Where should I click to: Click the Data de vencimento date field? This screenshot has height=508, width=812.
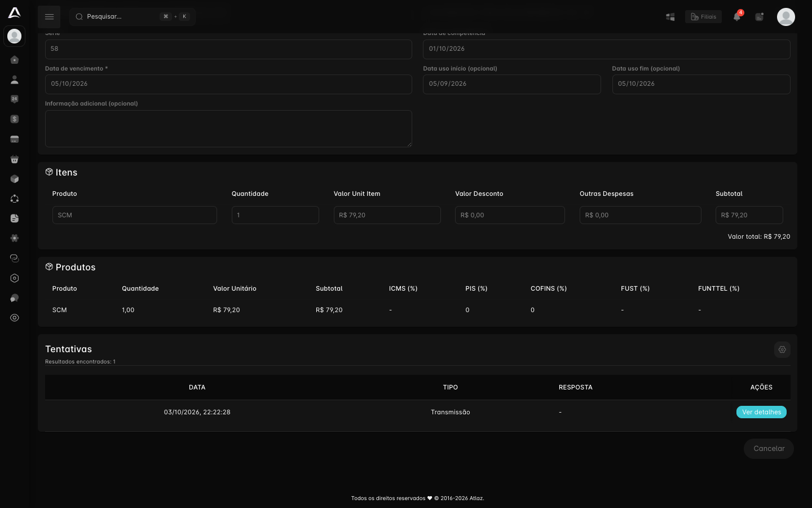click(x=228, y=84)
